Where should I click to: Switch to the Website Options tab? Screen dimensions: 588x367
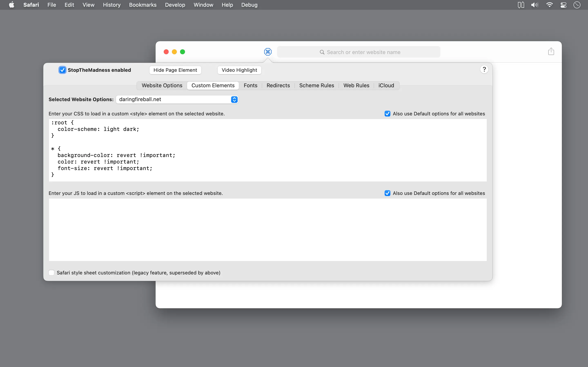pos(162,85)
